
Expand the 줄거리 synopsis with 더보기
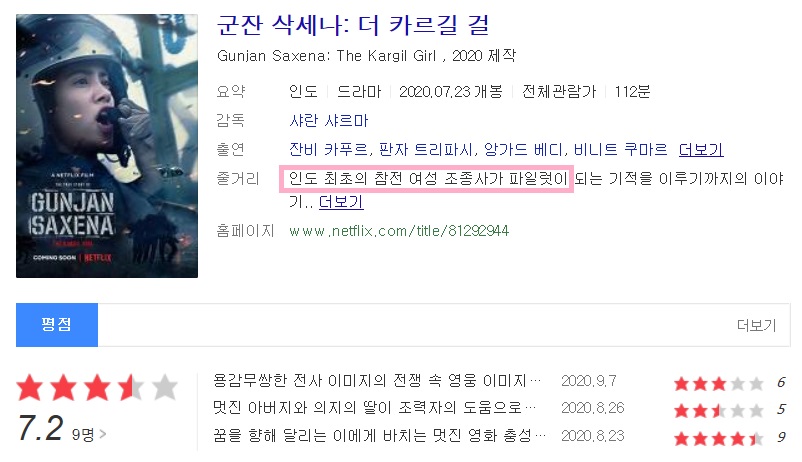pos(341,202)
